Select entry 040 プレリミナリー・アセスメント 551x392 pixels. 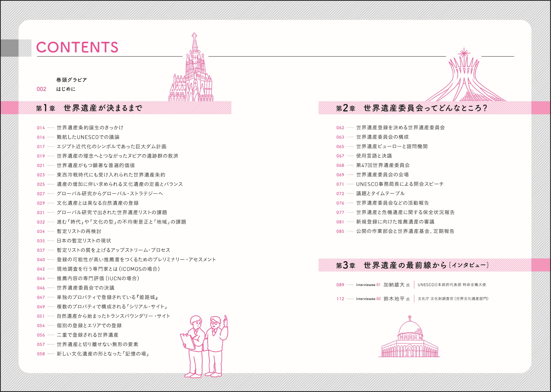pos(127,259)
